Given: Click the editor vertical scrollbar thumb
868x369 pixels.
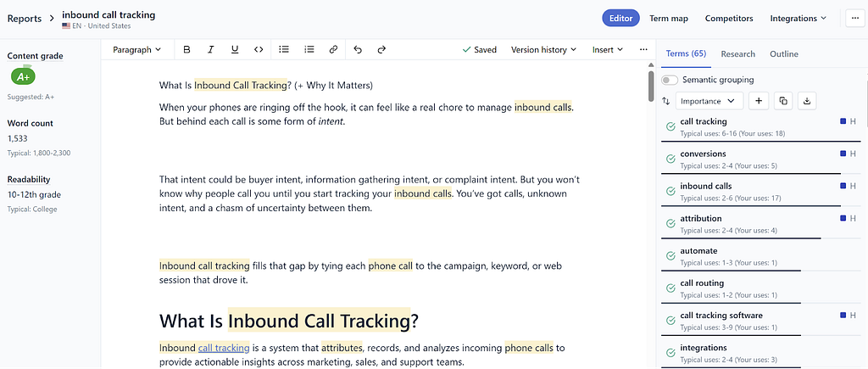Looking at the screenshot, I should pos(651,86).
